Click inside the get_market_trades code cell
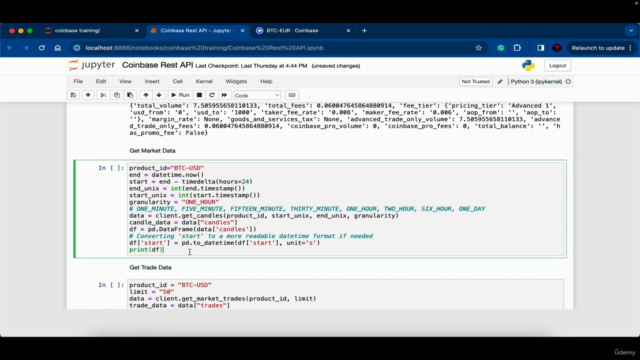The image size is (640, 360). pyautogui.click(x=345, y=295)
